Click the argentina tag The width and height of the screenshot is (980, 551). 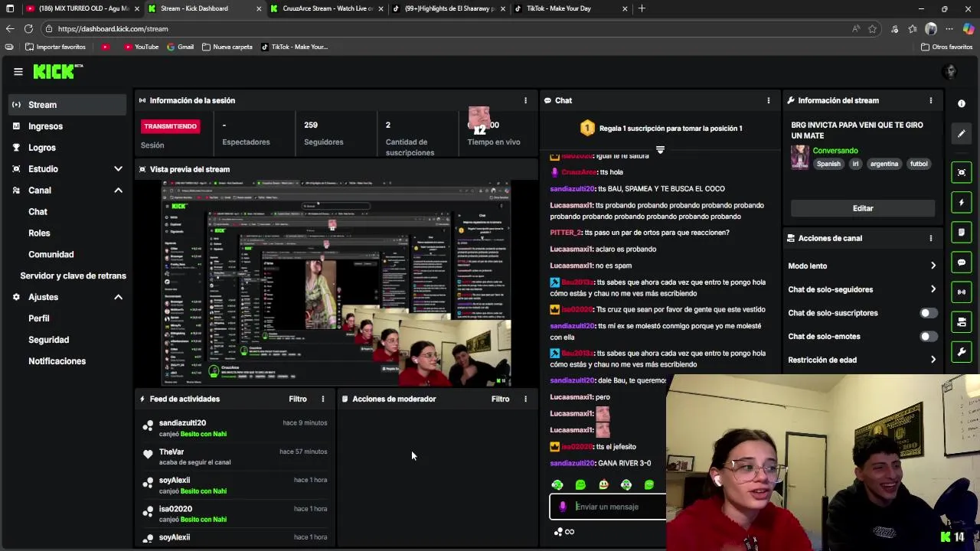pos(884,164)
